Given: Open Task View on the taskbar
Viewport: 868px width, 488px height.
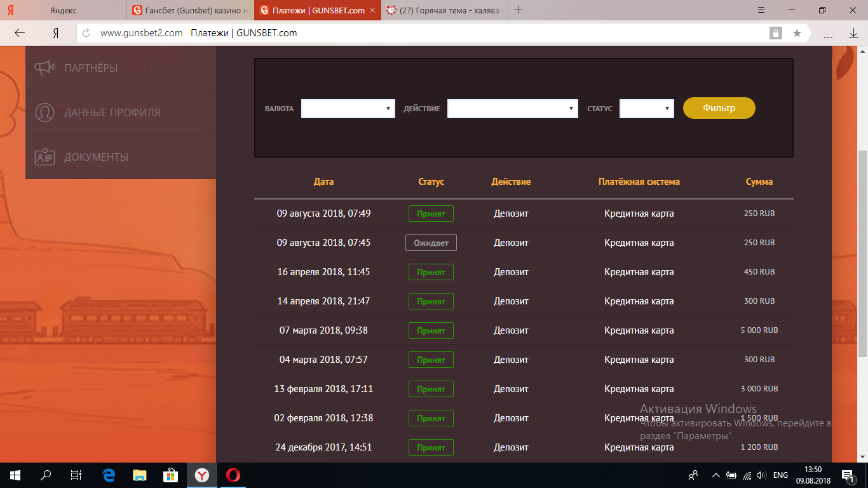Looking at the screenshot, I should tap(76, 475).
